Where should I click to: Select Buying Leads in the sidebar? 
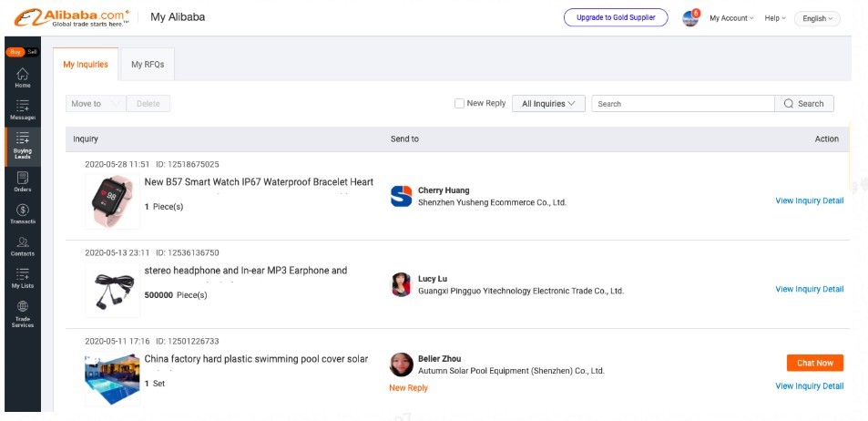23,147
